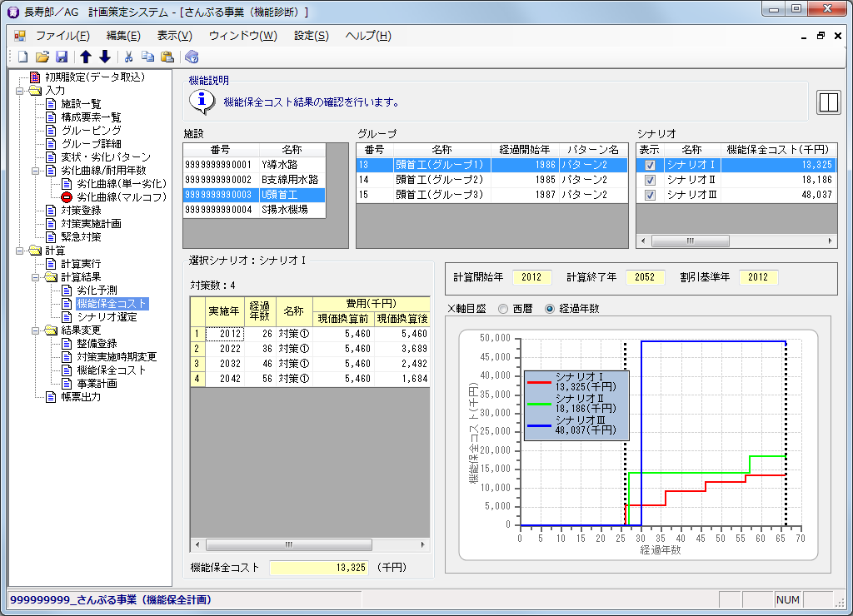Click the Cut scissors icon
Image resolution: width=853 pixels, height=616 pixels.
click(129, 57)
